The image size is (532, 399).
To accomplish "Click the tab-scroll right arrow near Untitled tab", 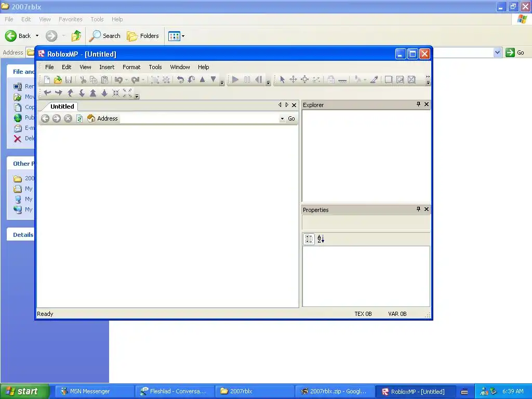I will 287,105.
